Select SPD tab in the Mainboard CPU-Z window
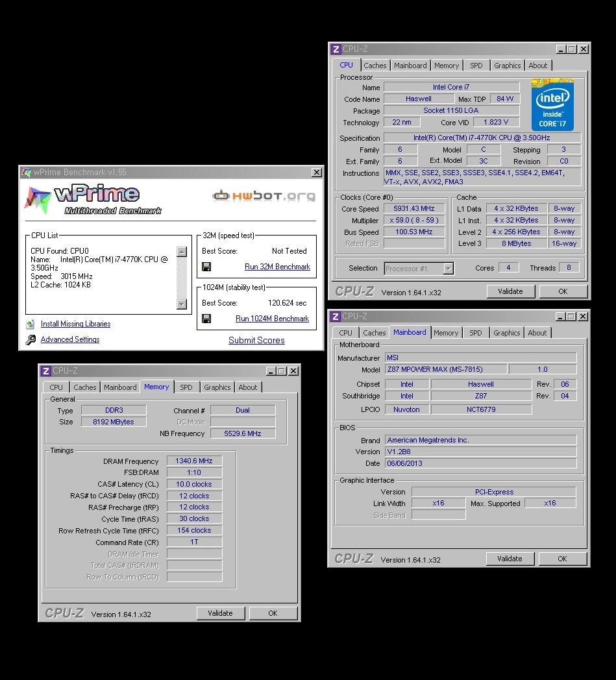This screenshot has height=680, width=616. (475, 333)
